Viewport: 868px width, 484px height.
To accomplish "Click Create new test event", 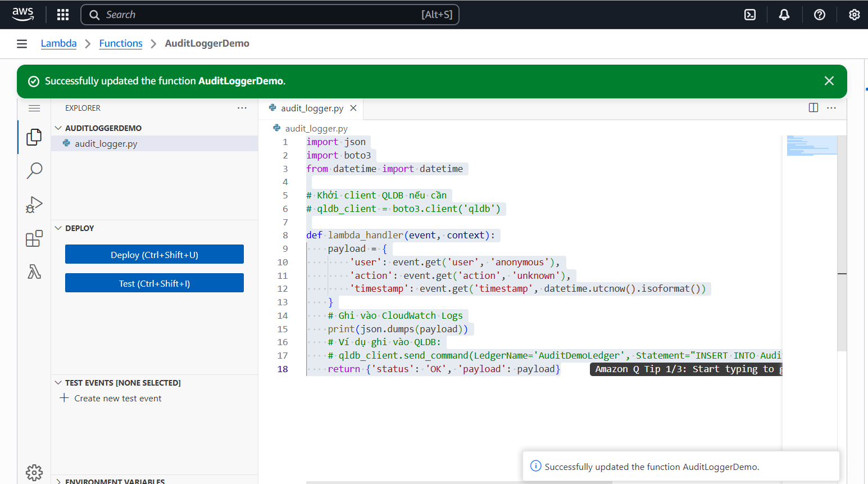I will coord(118,398).
